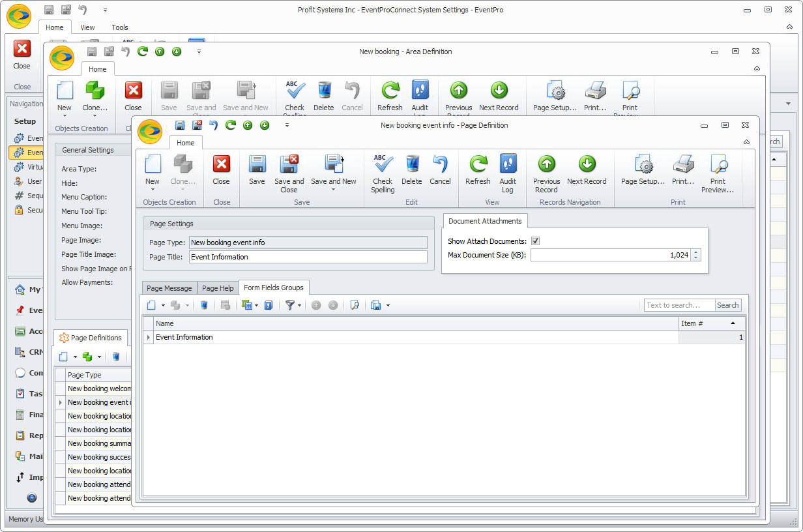The height and width of the screenshot is (532, 803).
Task: Click new item icon in Form Fields Groups toolbar
Action: [151, 305]
